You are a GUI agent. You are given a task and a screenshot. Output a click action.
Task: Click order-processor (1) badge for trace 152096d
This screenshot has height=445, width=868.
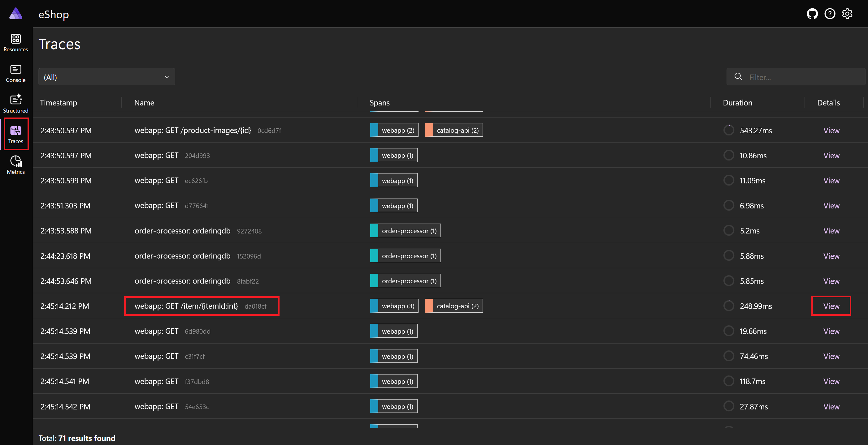405,256
